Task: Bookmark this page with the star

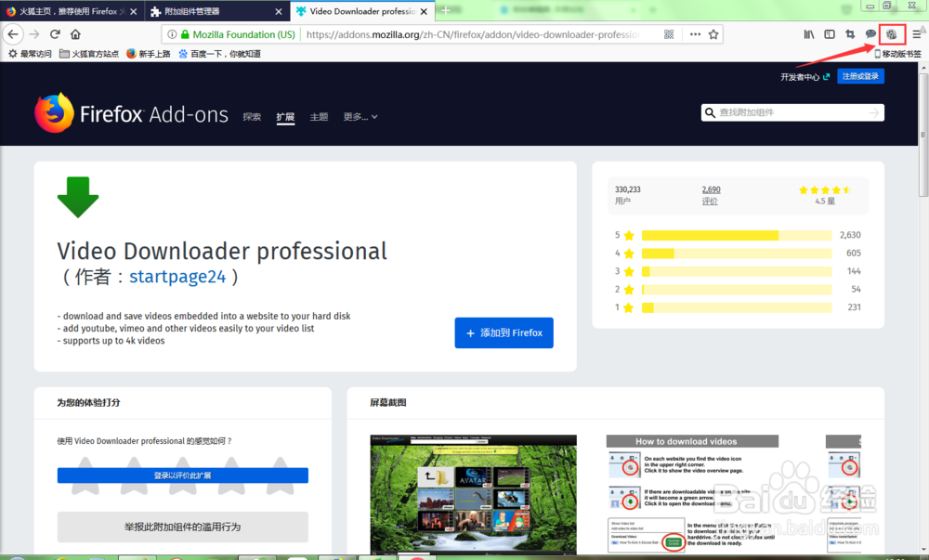Action: coord(713,34)
